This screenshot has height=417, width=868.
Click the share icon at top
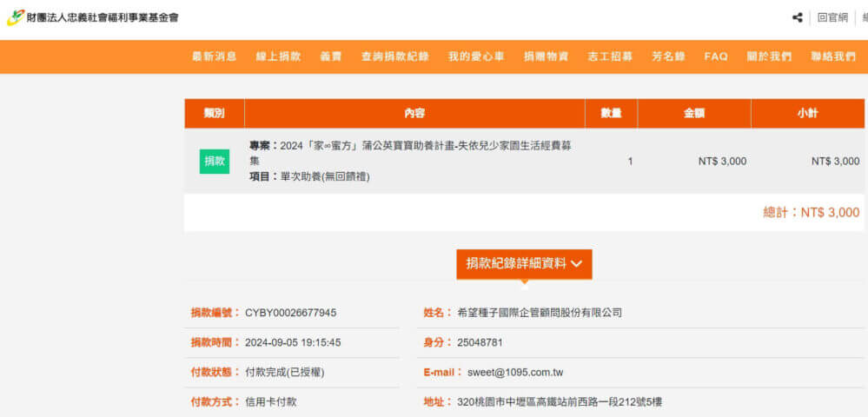click(797, 17)
